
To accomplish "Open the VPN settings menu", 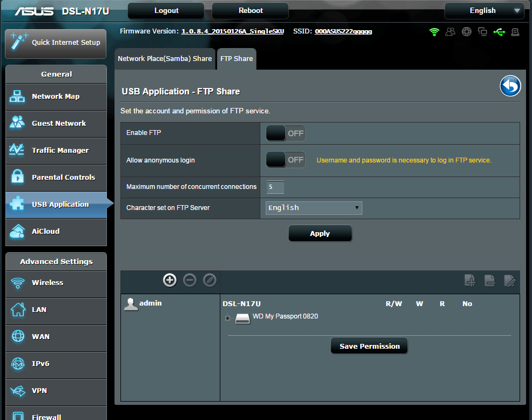I will (x=56, y=391).
